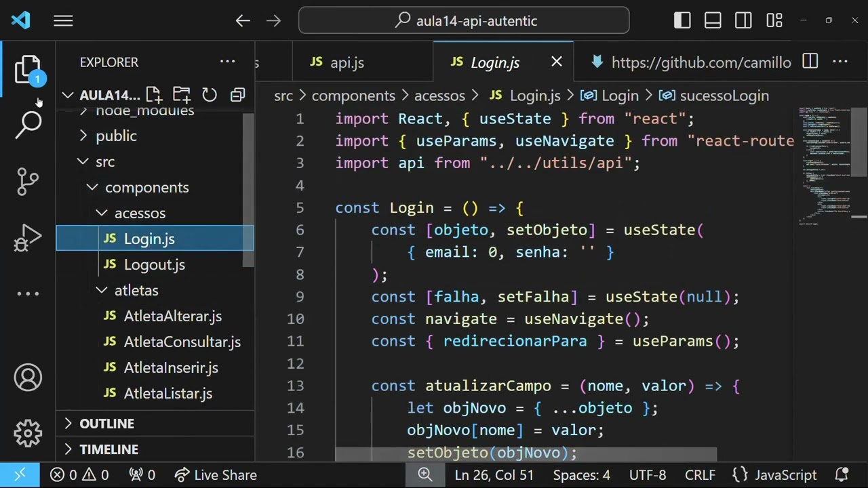Open the Explorer view in activity bar
The height and width of the screenshot is (488, 868).
pos(28,70)
